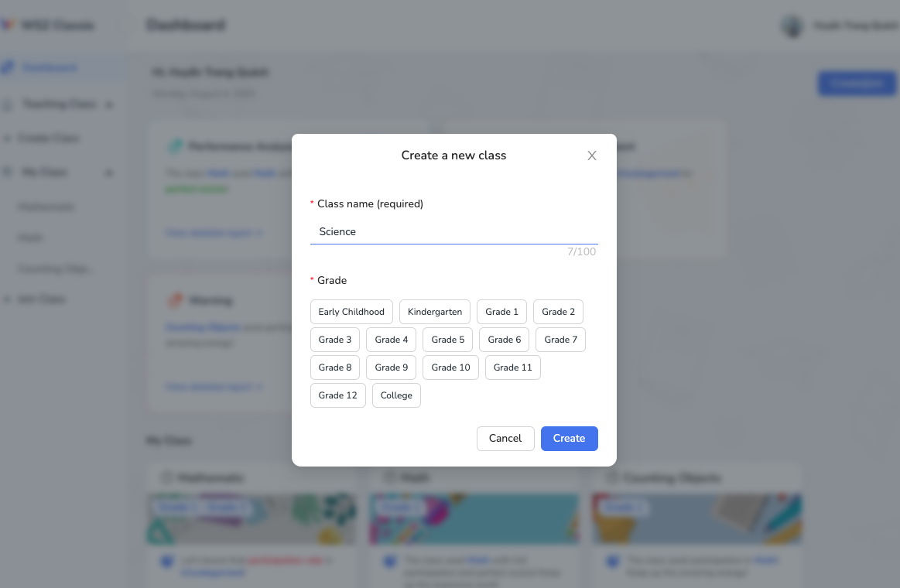
Task: Select the Grade 11 option
Action: tap(513, 367)
